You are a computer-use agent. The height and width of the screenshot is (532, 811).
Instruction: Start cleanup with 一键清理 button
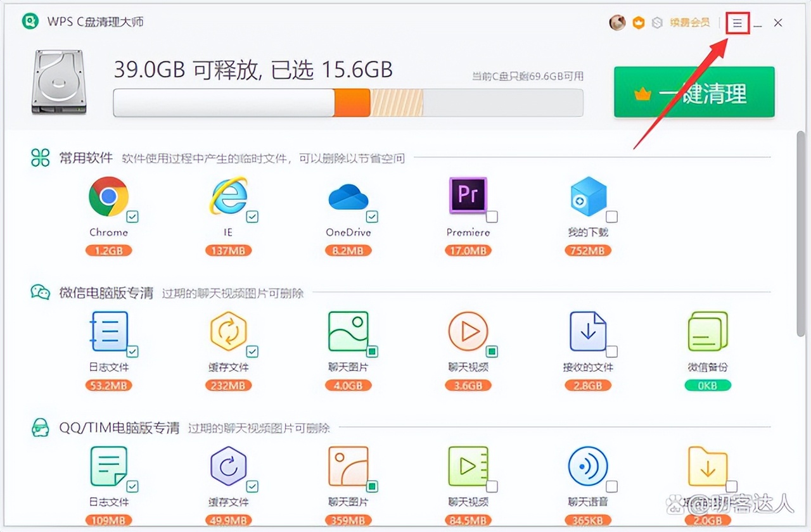pyautogui.click(x=694, y=92)
